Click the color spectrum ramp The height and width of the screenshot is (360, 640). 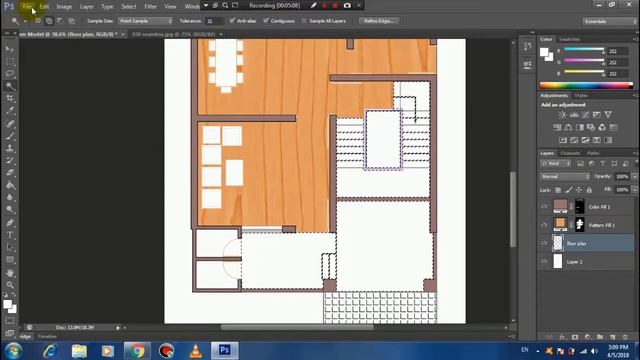click(x=586, y=86)
